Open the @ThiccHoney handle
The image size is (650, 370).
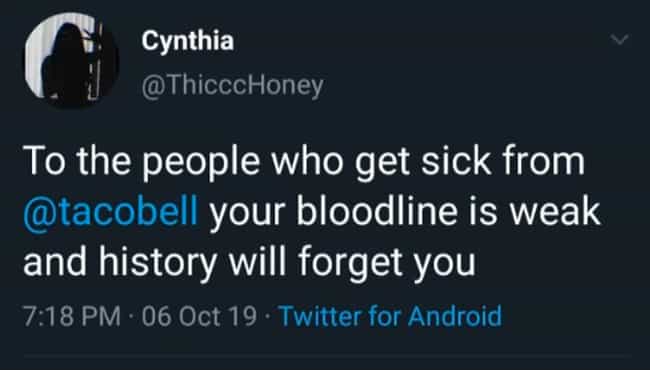[232, 86]
